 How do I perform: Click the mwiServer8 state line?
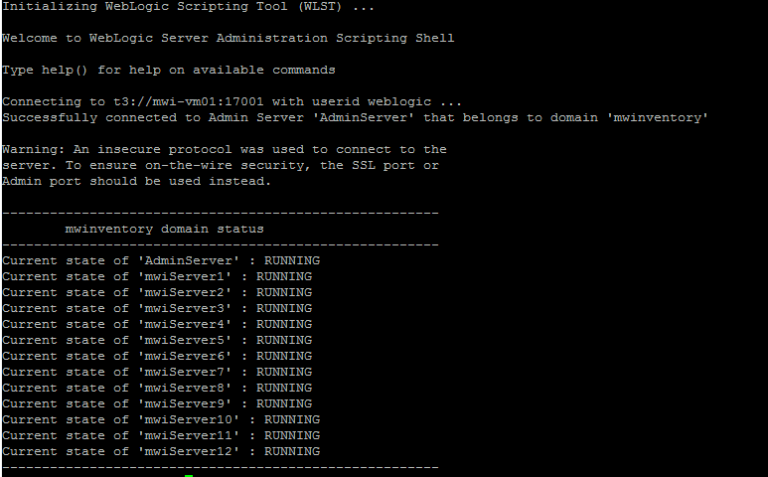click(x=157, y=388)
